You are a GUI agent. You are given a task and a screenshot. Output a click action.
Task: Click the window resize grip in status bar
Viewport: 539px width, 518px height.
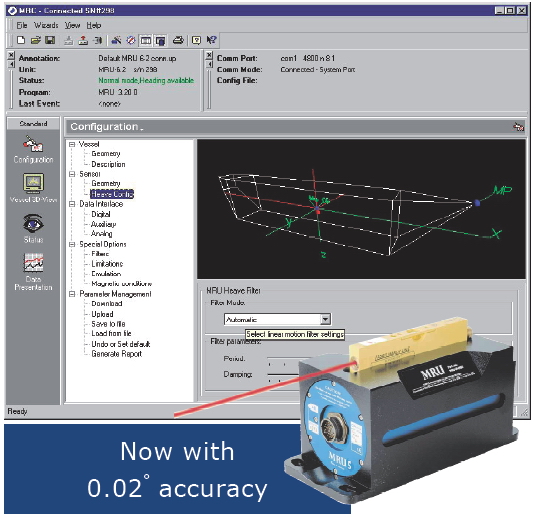click(x=524, y=412)
